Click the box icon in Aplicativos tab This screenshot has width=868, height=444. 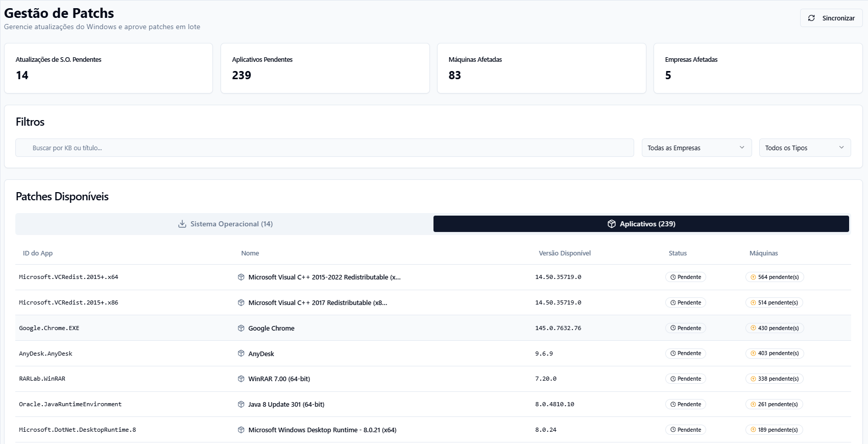pyautogui.click(x=611, y=224)
